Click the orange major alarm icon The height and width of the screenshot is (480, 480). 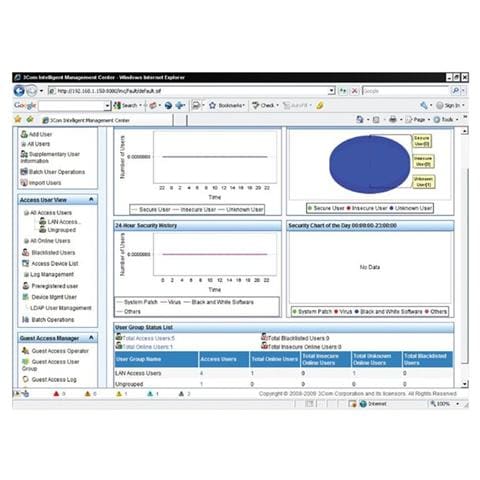[x=88, y=394]
